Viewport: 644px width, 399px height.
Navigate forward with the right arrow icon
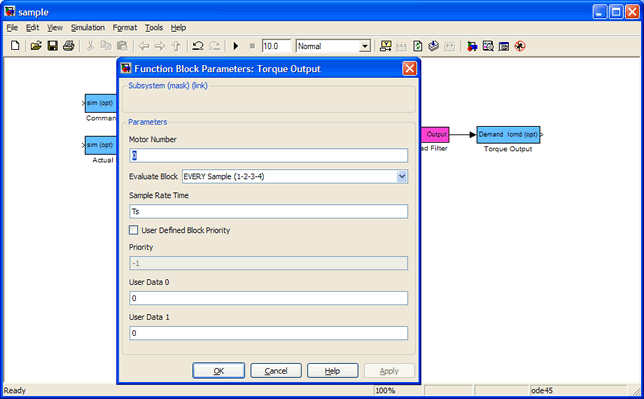coord(160,46)
